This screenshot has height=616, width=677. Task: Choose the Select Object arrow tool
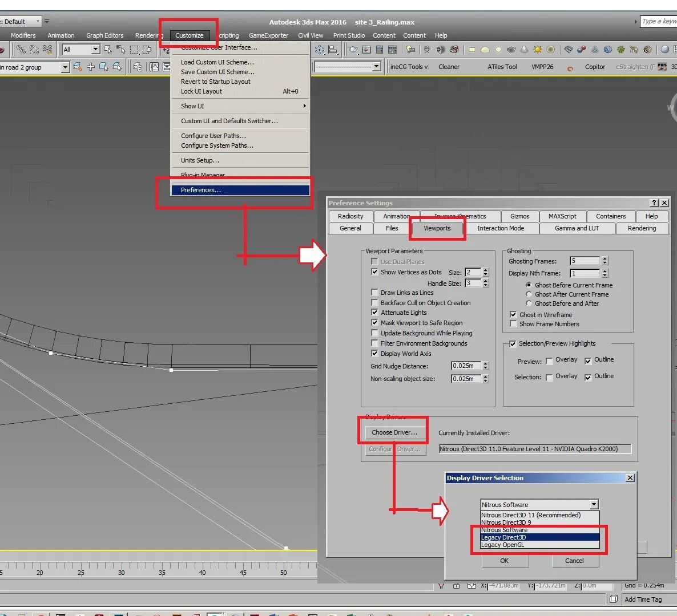coord(107,50)
